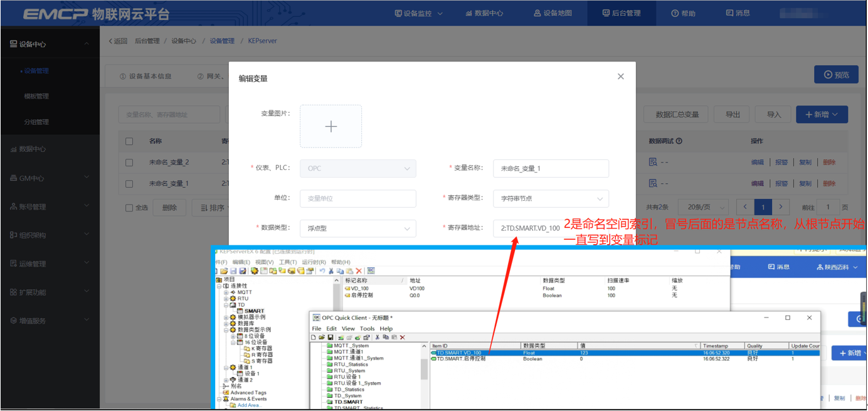Open 消息 in the top navigation
This screenshot has height=411, width=868.
coord(738,13)
